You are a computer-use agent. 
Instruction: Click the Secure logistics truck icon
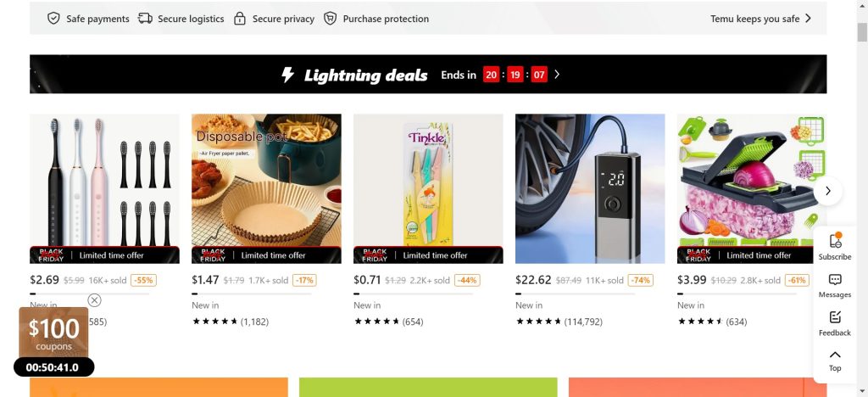click(145, 19)
